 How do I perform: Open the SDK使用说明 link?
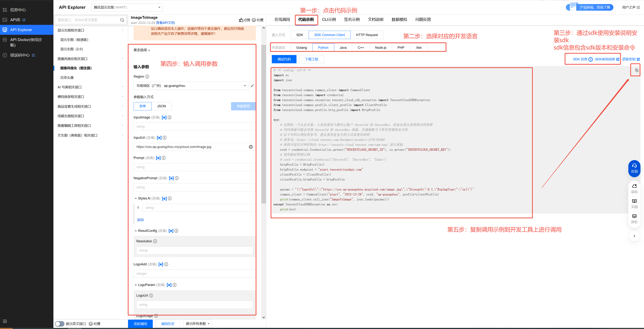click(x=607, y=59)
